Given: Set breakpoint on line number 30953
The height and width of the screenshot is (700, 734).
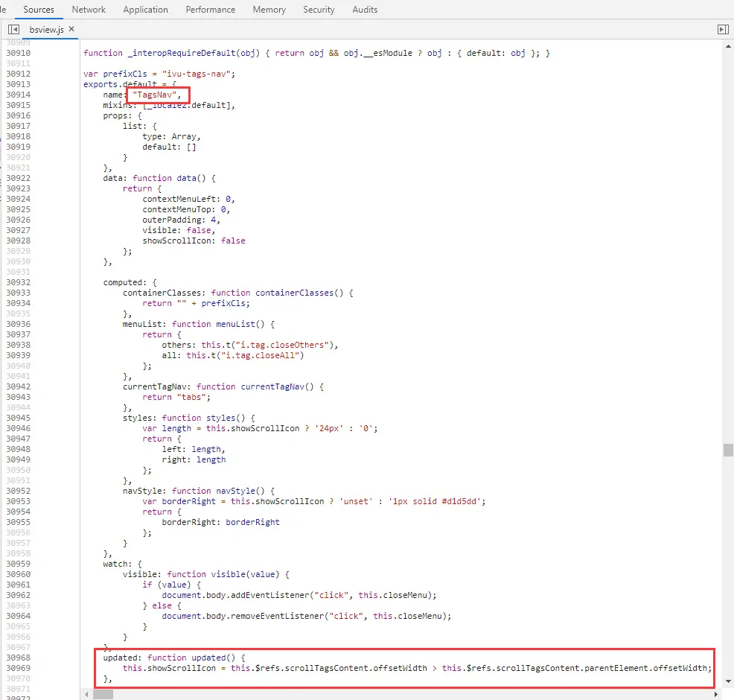Looking at the screenshot, I should point(19,501).
